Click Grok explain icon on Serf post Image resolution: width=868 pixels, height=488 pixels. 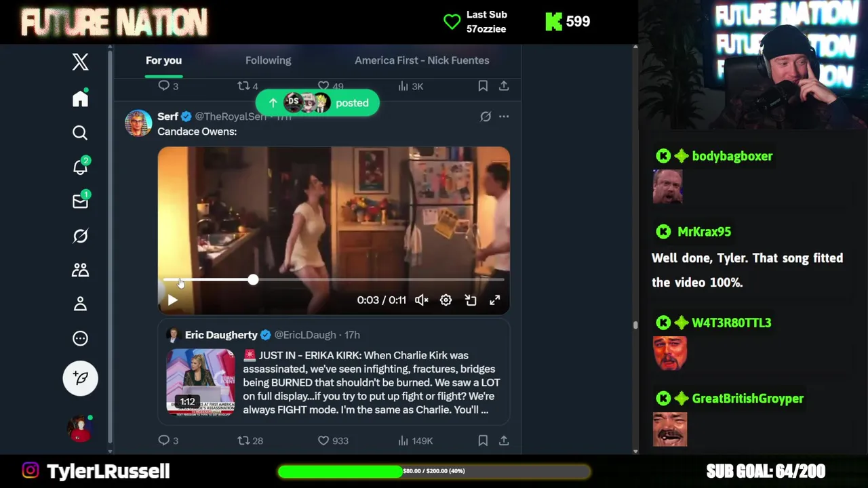[486, 117]
